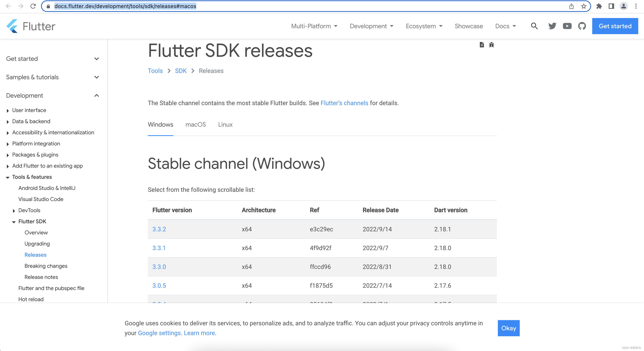Open the extensions puzzle icon
This screenshot has height=351, width=644.
[599, 6]
